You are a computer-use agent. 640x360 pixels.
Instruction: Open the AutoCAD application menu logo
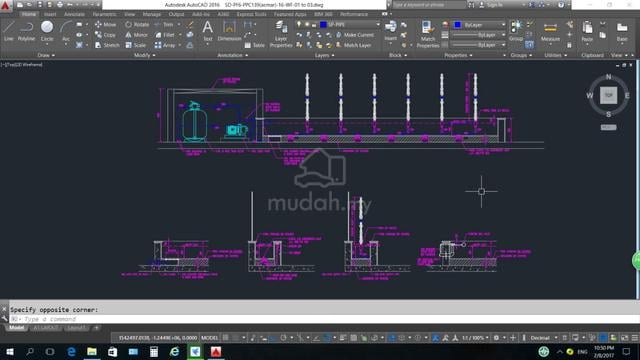[6, 6]
